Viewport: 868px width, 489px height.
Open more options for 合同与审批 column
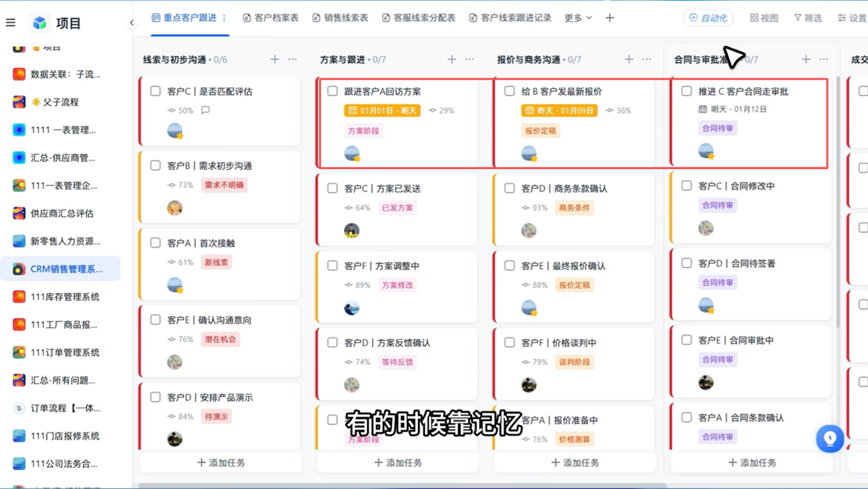tap(824, 59)
